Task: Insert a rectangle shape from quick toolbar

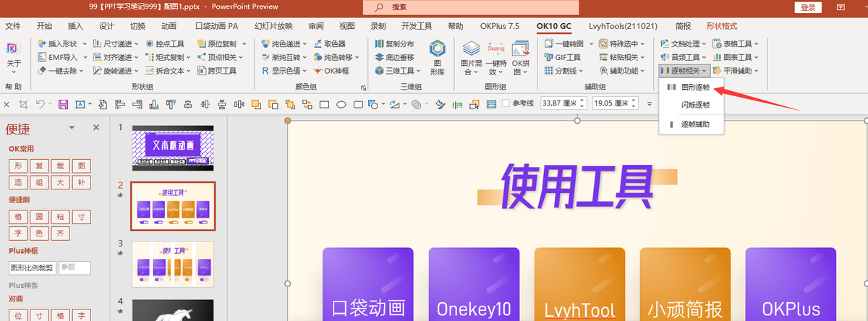Action: pyautogui.click(x=324, y=104)
